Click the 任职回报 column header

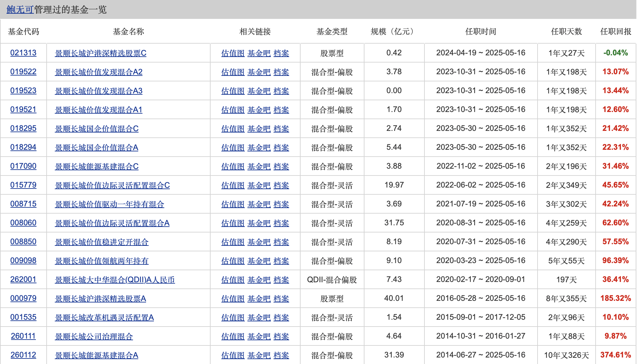pyautogui.click(x=616, y=32)
